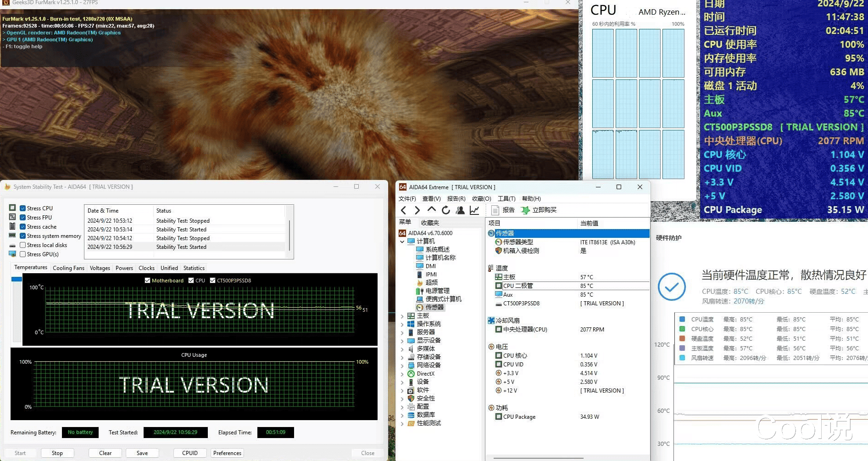Click the back arrow in AIDA64 toolbar
Screen dimensions: 868x461
[403, 210]
